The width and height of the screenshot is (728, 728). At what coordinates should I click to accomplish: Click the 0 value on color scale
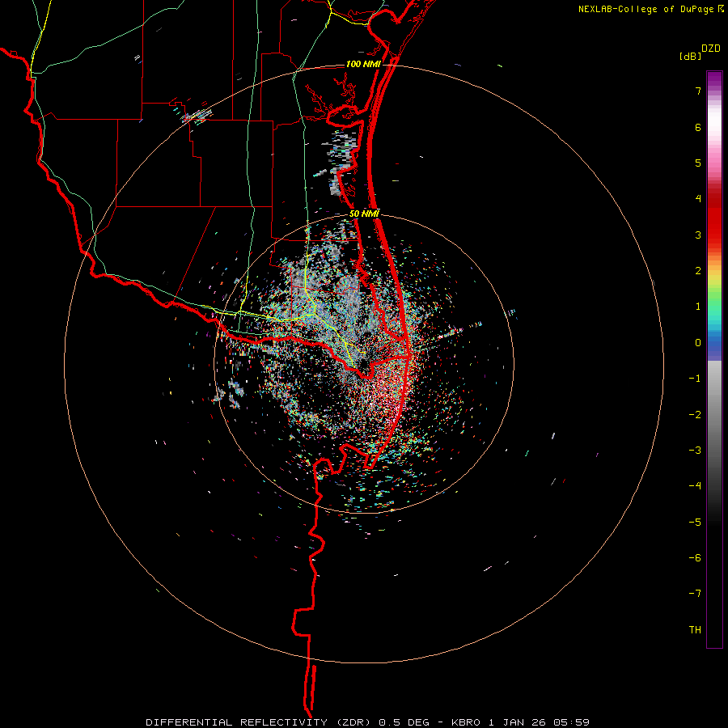(x=698, y=343)
